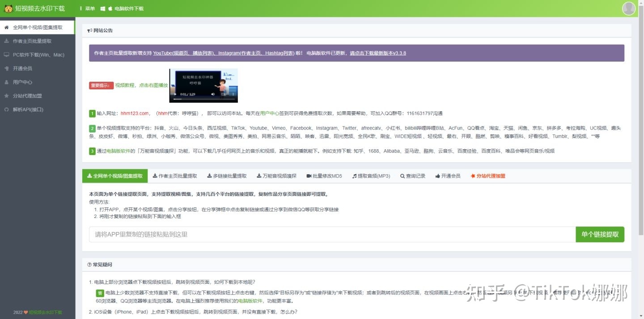Image resolution: width=644 pixels, height=319 pixels.
Task: Toggle fullscreen on the video player
Action: pos(224,94)
